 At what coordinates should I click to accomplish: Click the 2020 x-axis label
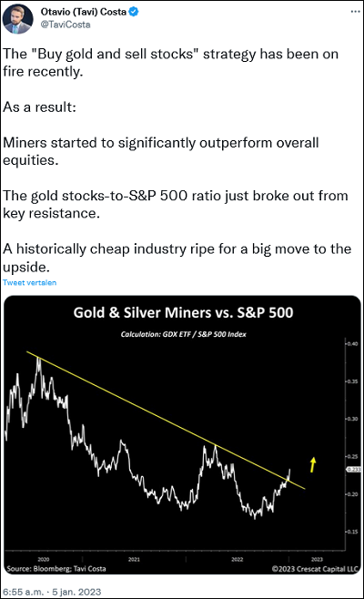point(44,559)
